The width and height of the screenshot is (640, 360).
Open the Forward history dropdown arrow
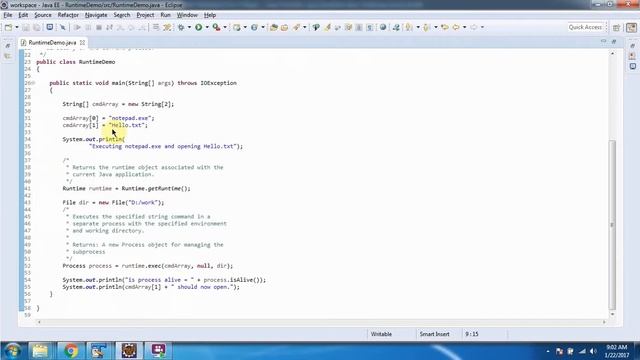pyautogui.click(x=482, y=27)
